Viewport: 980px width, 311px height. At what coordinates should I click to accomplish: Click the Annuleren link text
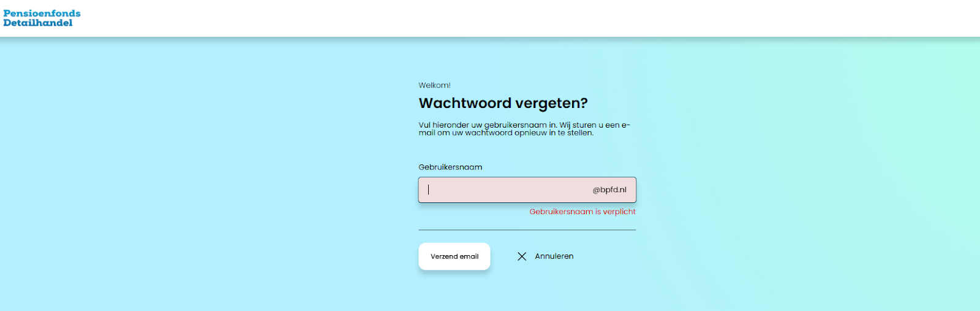(554, 256)
